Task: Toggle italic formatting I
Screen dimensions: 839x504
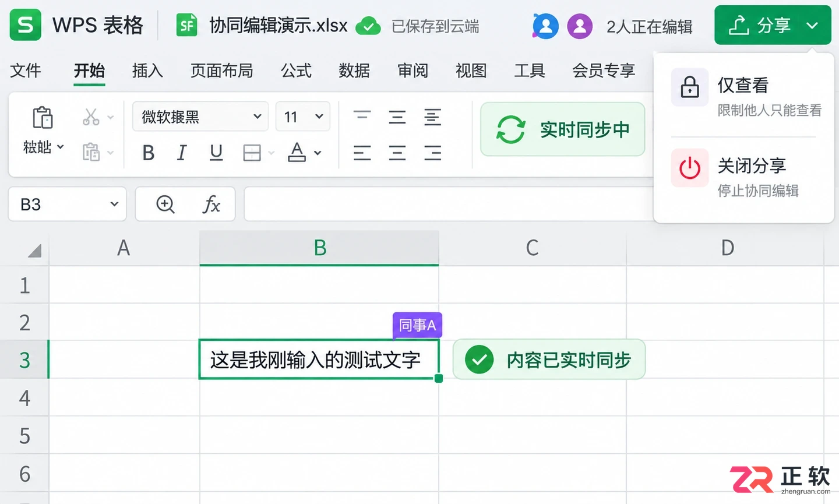Action: pos(182,153)
